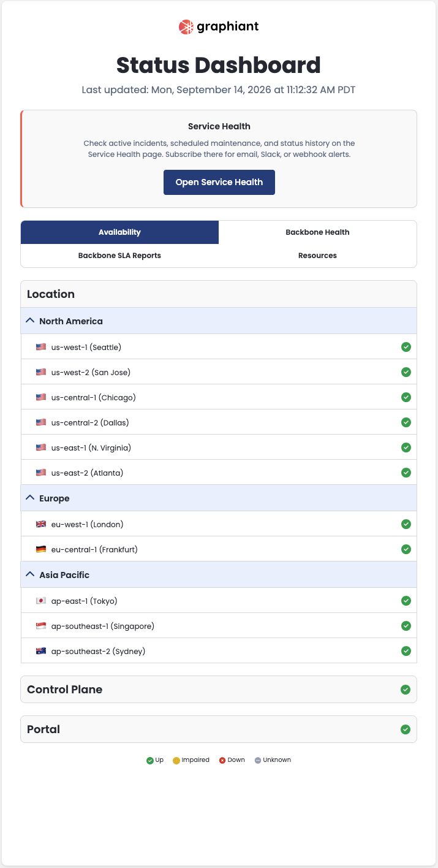This screenshot has height=868, width=438.
Task: Click the ap-east-1 (Tokyo) status check icon
Action: [x=406, y=601]
